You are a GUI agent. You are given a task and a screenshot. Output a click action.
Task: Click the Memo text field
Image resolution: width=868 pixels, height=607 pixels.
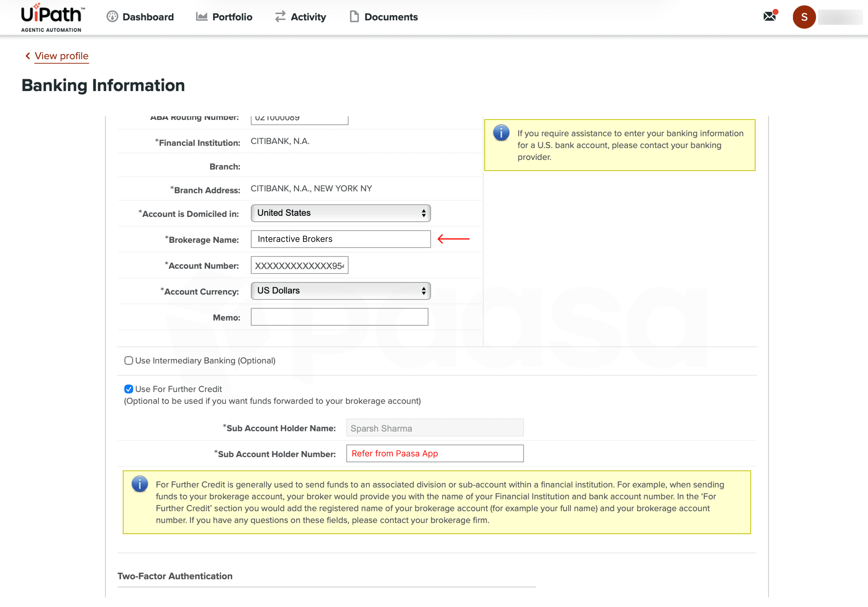coord(339,317)
